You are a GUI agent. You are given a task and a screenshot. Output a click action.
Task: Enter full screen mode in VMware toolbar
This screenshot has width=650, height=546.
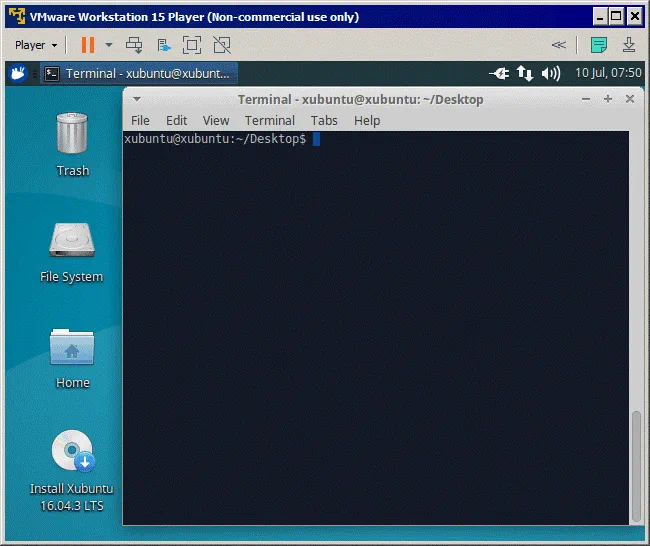coord(192,45)
